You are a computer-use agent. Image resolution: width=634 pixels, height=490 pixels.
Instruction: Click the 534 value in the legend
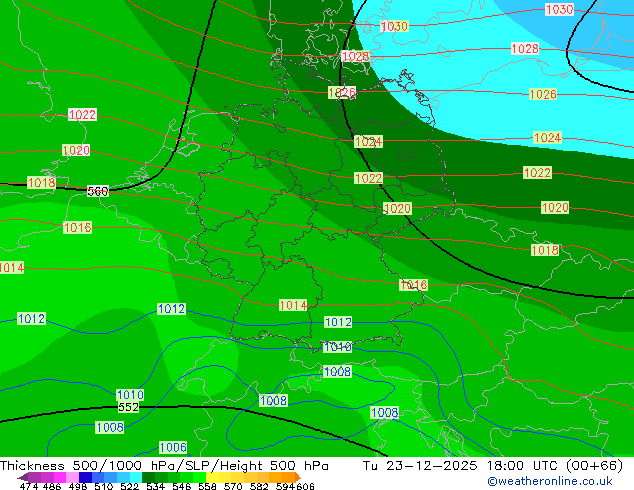point(156,486)
